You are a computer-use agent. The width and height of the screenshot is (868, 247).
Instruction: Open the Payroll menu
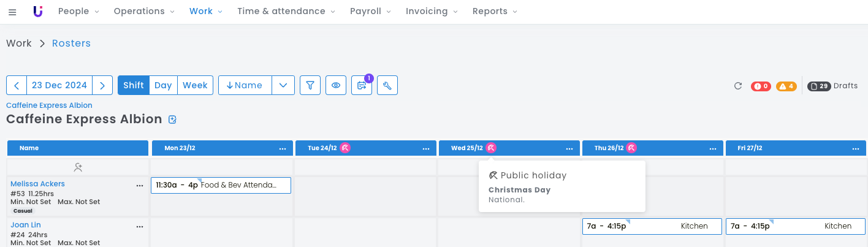pos(370,12)
